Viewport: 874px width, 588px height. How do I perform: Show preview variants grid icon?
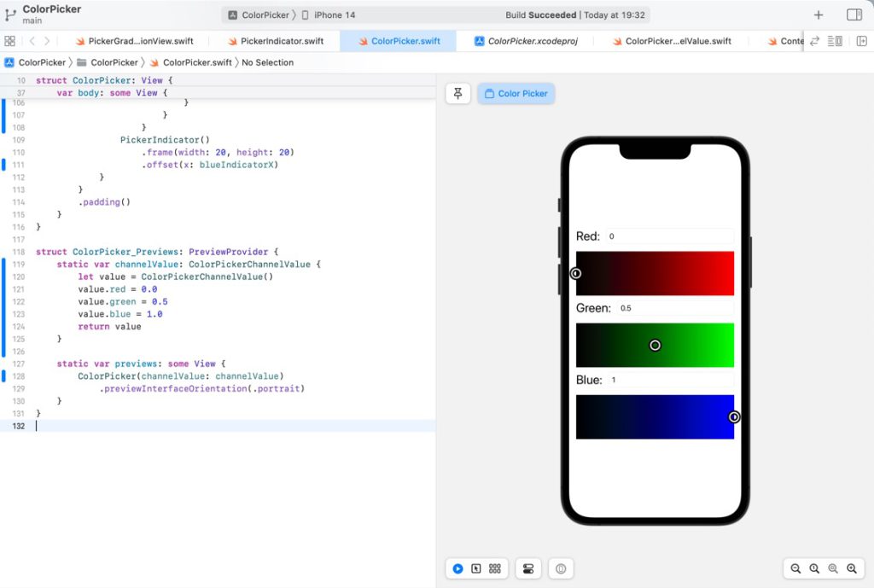[495, 568]
